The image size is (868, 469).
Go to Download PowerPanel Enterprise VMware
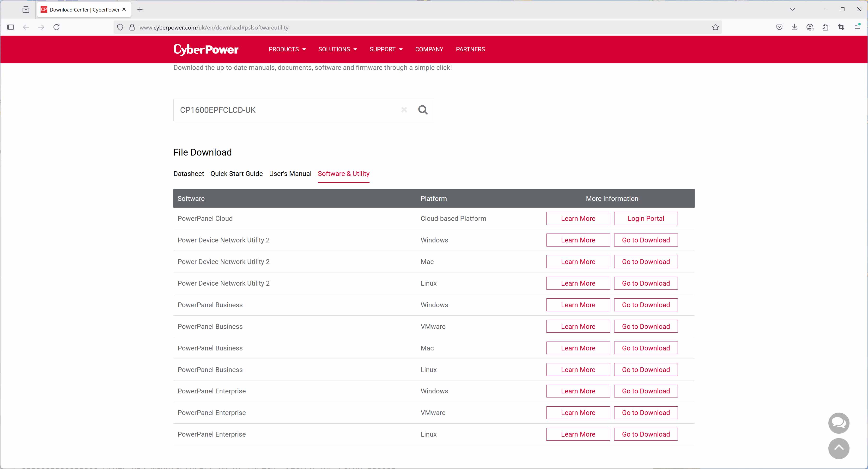coord(646,412)
